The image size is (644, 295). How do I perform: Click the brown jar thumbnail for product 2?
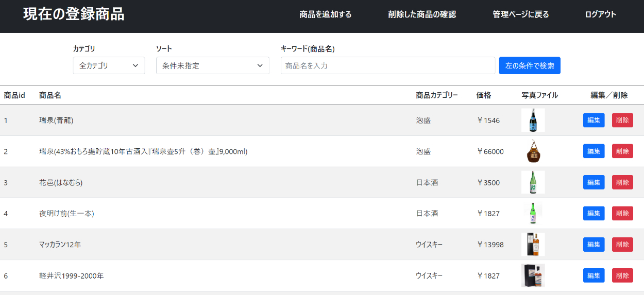pyautogui.click(x=533, y=151)
